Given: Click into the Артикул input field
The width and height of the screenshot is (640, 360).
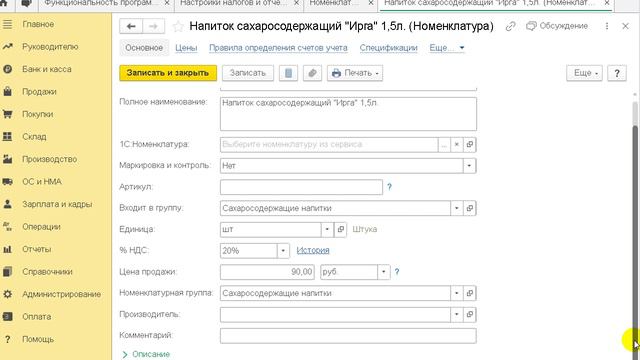Looking at the screenshot, I should click(x=301, y=187).
